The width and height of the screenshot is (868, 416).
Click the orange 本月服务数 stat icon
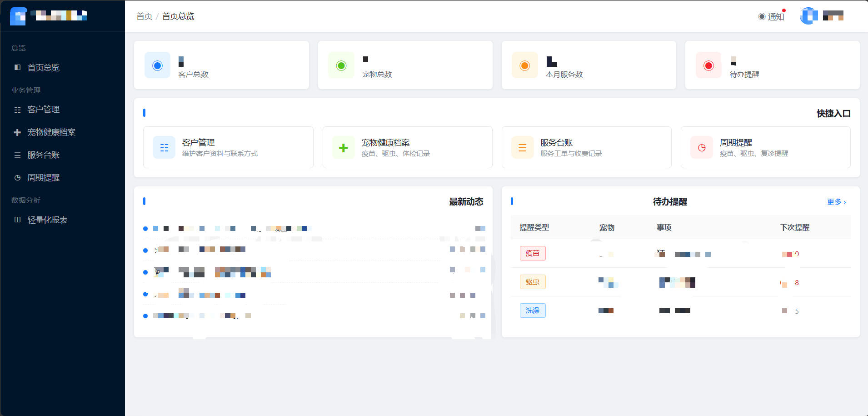point(525,65)
